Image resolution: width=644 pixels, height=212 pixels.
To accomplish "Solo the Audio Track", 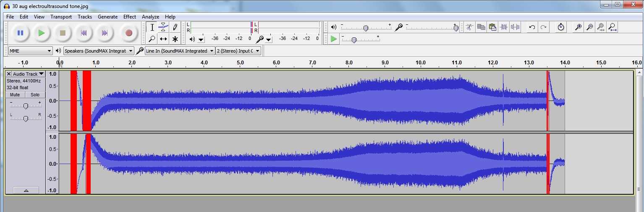I will tap(35, 95).
